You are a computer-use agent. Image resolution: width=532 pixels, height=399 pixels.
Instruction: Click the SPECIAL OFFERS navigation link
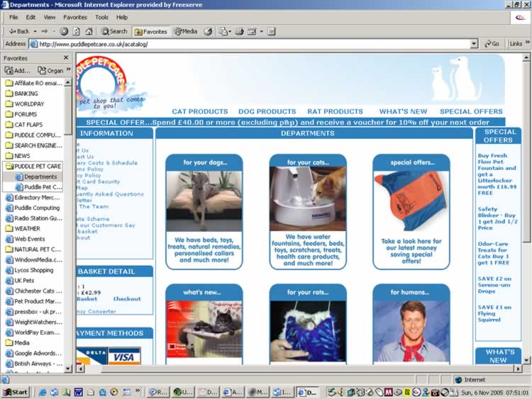click(471, 111)
